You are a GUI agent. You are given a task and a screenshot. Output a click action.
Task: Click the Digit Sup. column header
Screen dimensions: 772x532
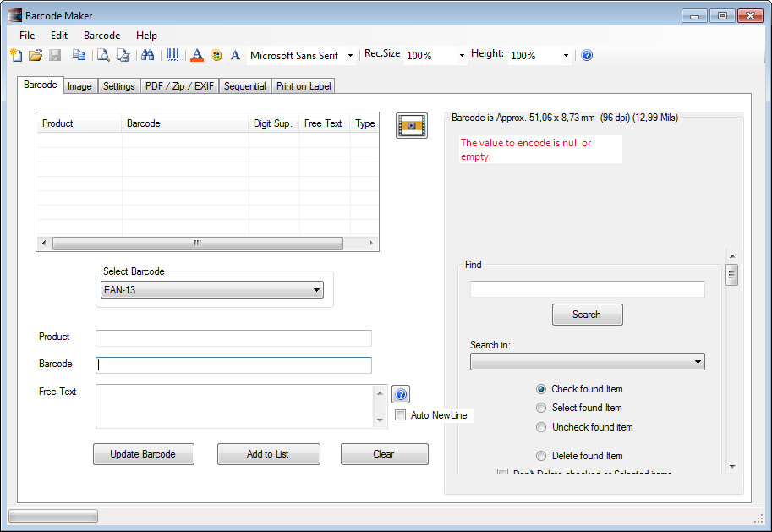pos(273,123)
